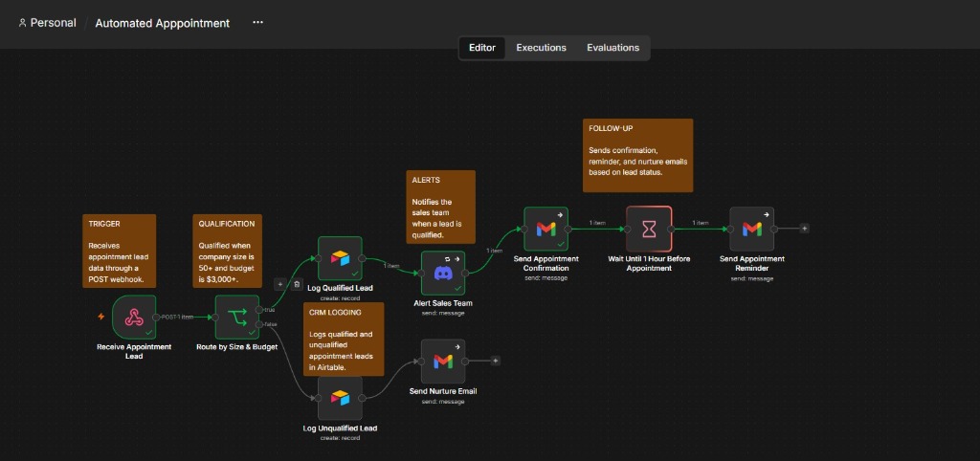Open the Send Appointment Confirmation Gmail node
This screenshot has height=461, width=980.
(546, 229)
